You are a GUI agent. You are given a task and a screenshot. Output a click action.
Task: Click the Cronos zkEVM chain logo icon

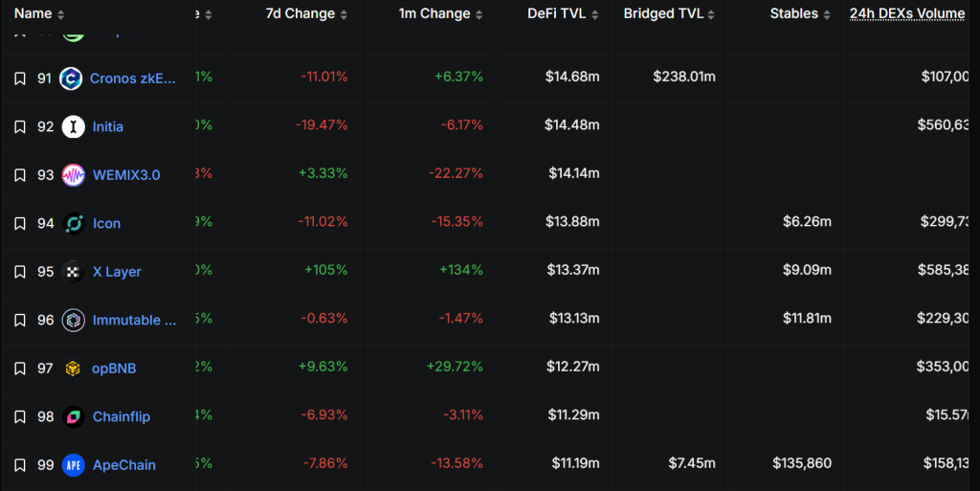tap(71, 78)
